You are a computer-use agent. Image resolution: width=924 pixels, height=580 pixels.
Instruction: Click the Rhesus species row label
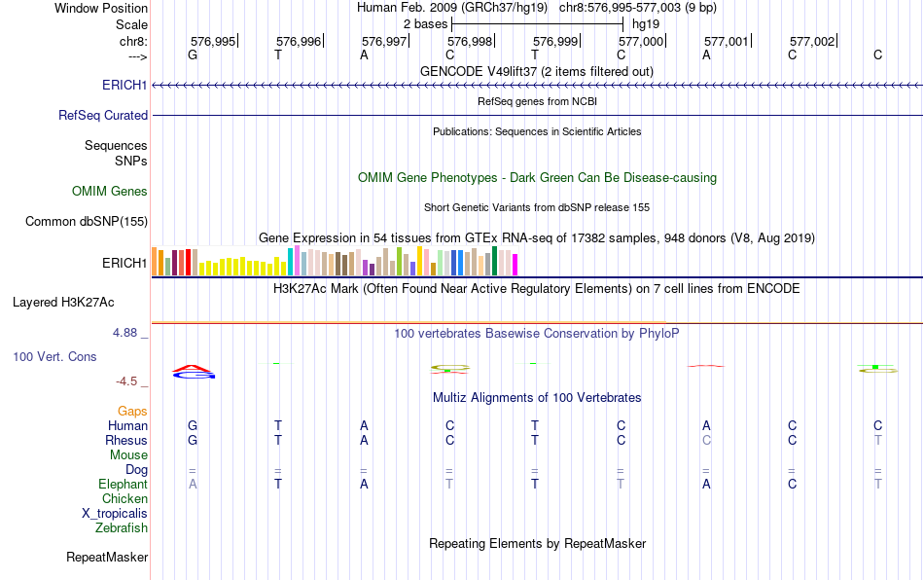126,440
